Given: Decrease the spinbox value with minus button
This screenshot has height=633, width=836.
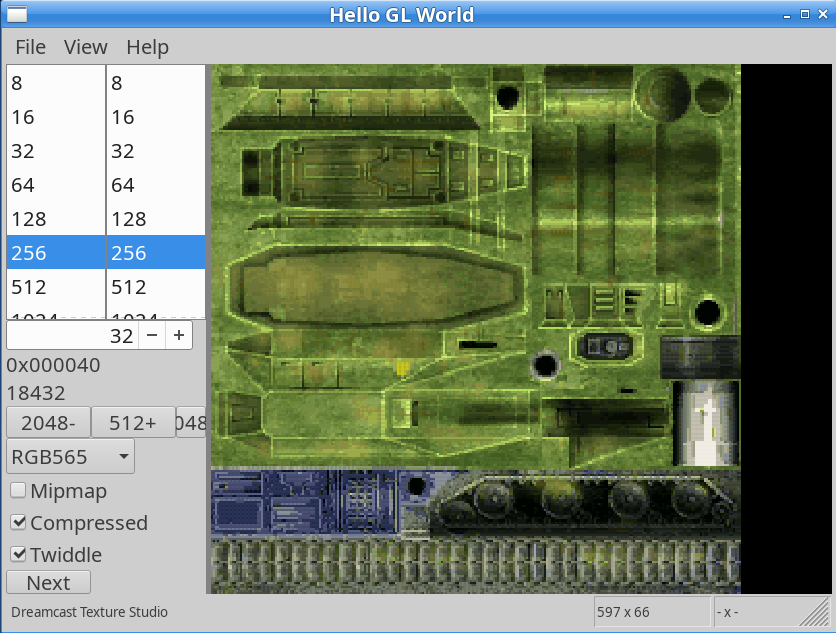Looking at the screenshot, I should tap(152, 335).
